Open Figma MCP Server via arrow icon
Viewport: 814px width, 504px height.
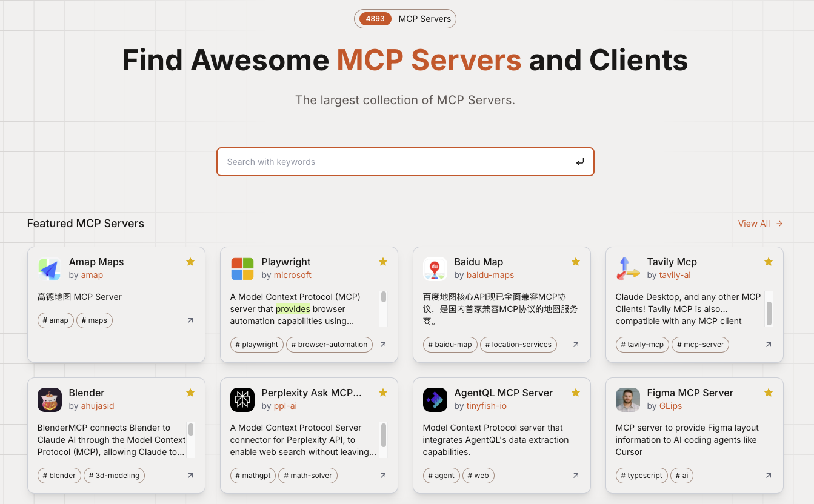[x=769, y=476]
